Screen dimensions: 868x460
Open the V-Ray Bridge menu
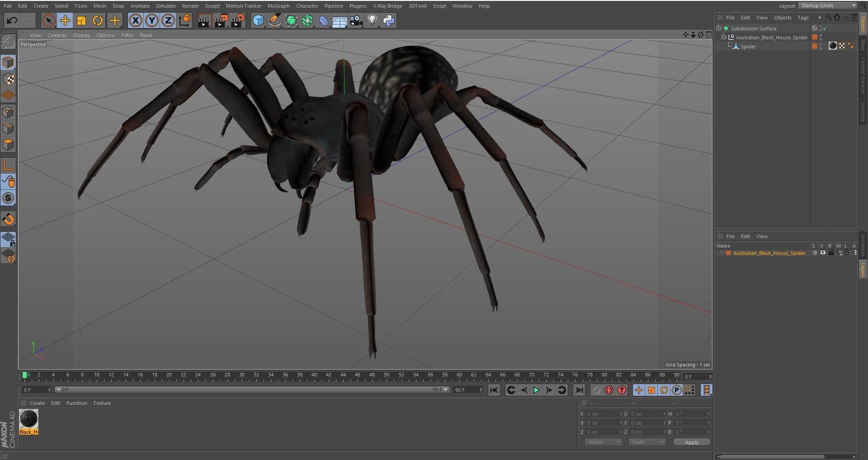coord(387,6)
